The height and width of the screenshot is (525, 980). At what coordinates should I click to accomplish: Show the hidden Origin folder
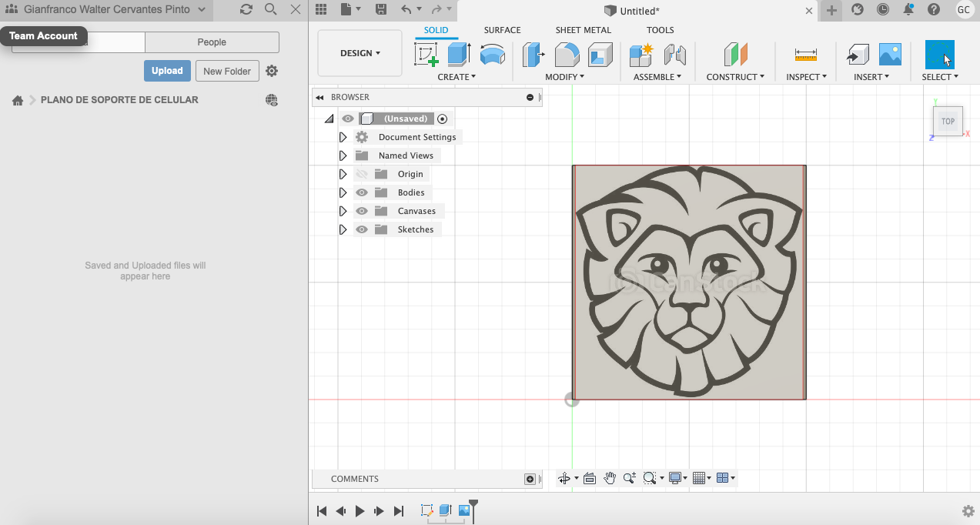[362, 174]
